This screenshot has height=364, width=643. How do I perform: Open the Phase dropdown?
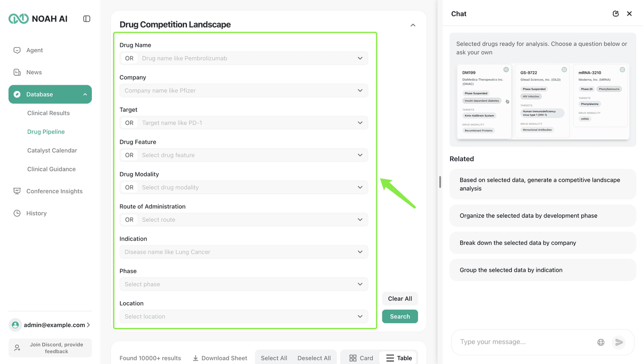pos(360,284)
